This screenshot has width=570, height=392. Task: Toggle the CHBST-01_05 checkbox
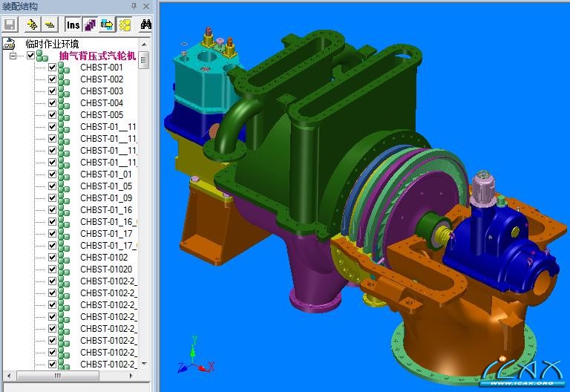point(53,186)
